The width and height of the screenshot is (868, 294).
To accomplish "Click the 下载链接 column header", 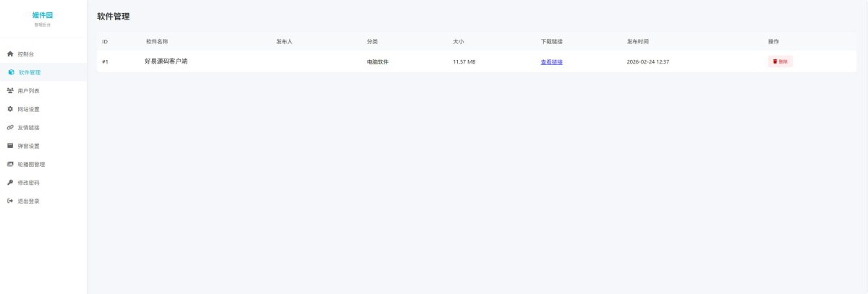I will coord(551,41).
